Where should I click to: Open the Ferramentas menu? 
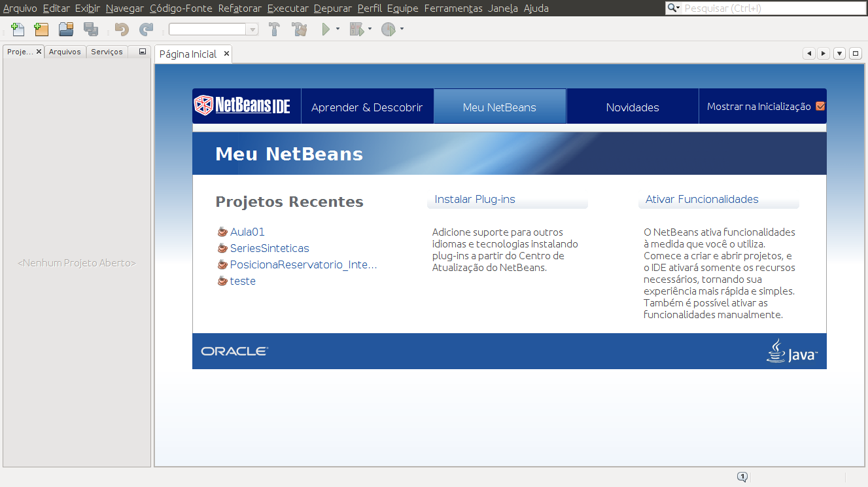pos(453,9)
